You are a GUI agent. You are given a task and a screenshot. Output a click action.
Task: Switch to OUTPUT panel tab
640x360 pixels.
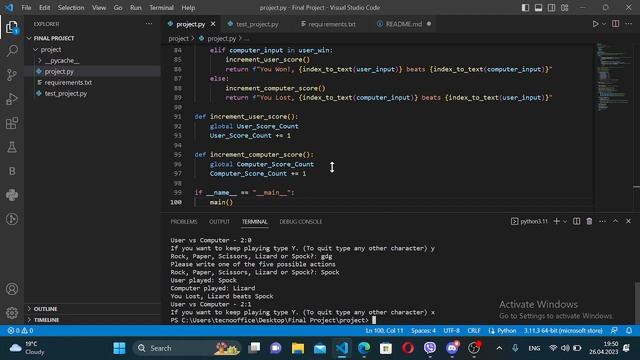[220, 221]
